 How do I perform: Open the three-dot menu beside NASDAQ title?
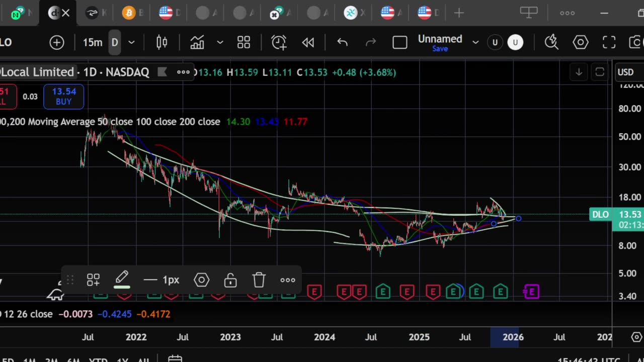[x=183, y=72]
